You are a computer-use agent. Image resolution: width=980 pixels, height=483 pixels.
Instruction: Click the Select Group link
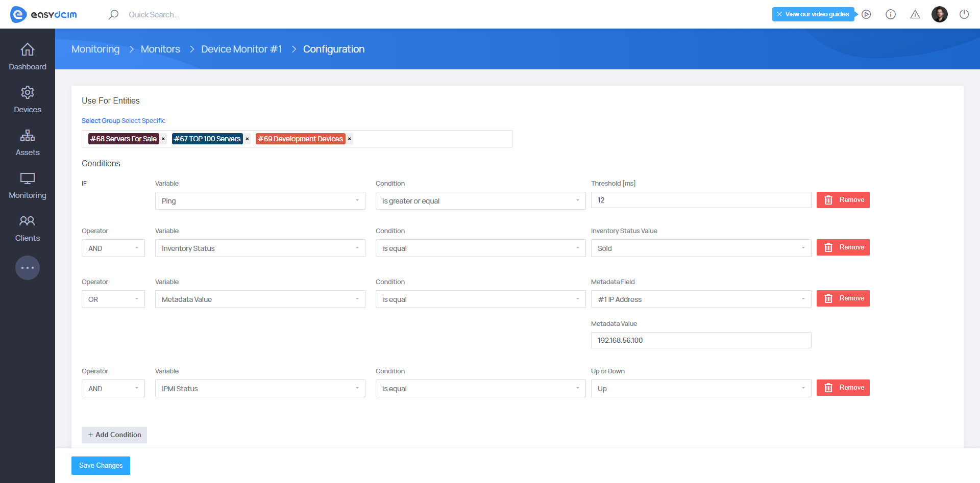click(101, 121)
